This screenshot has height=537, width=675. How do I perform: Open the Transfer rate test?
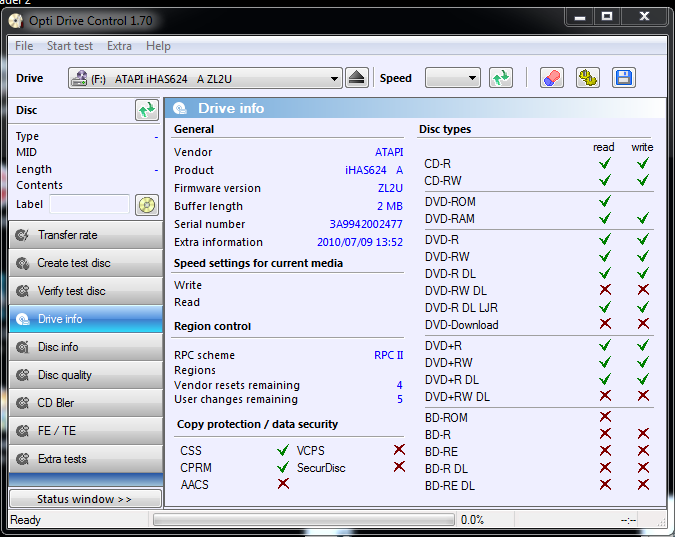(86, 235)
